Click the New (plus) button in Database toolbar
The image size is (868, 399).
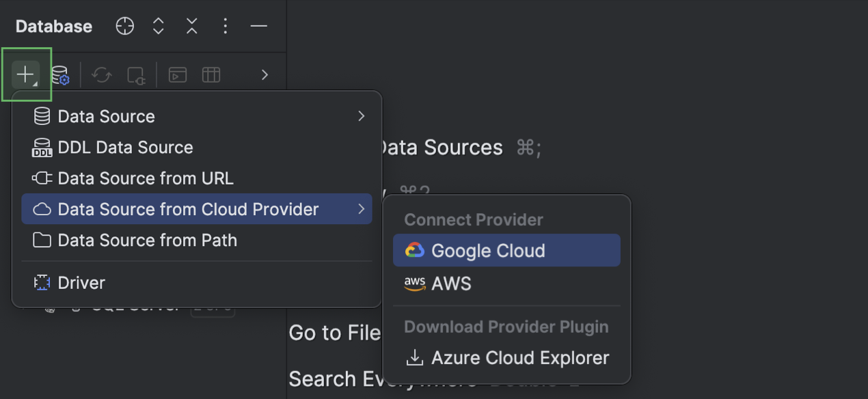26,74
